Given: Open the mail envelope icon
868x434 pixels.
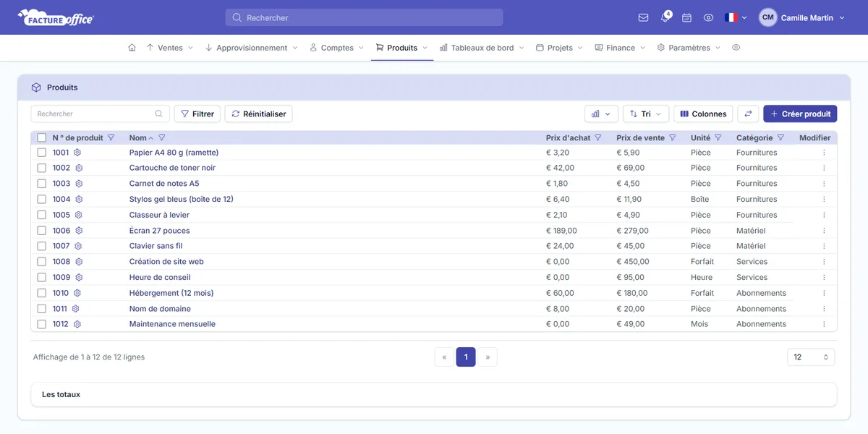Looking at the screenshot, I should tap(643, 17).
